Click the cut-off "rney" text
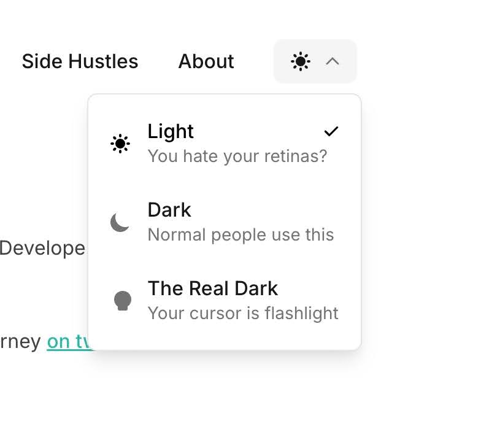 tap(21, 341)
